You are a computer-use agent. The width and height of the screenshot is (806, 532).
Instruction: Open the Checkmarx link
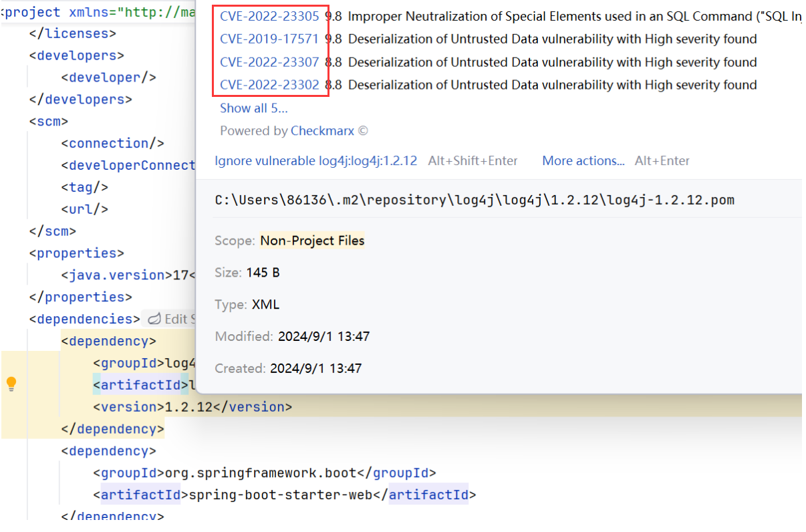pos(322,131)
